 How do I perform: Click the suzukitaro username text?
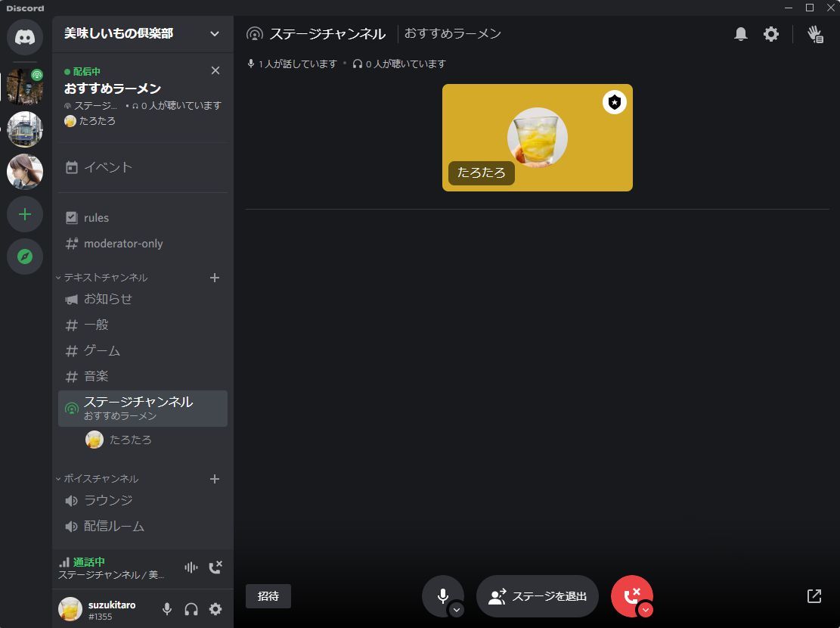[112, 605]
